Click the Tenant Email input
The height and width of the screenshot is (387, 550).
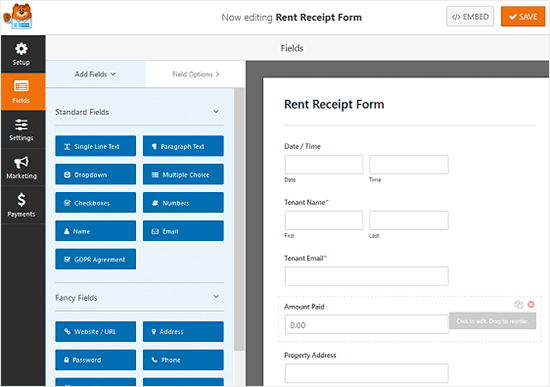click(367, 276)
